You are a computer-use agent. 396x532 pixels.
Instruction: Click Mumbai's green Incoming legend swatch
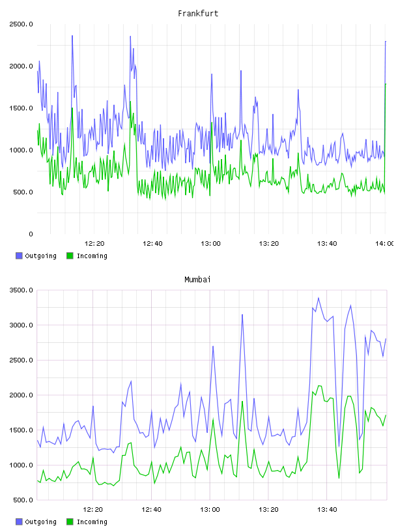[x=70, y=522]
